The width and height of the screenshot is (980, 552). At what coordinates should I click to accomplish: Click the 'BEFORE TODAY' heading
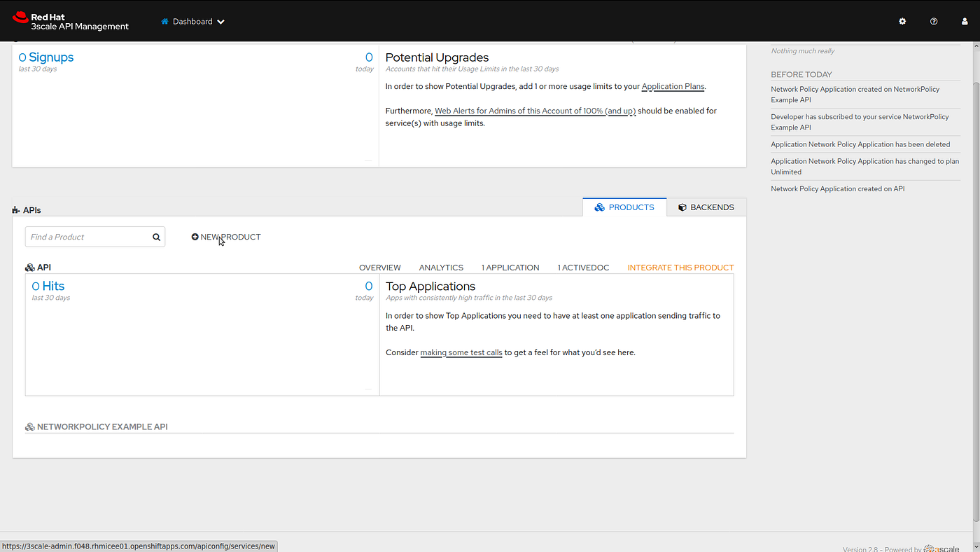click(x=801, y=74)
